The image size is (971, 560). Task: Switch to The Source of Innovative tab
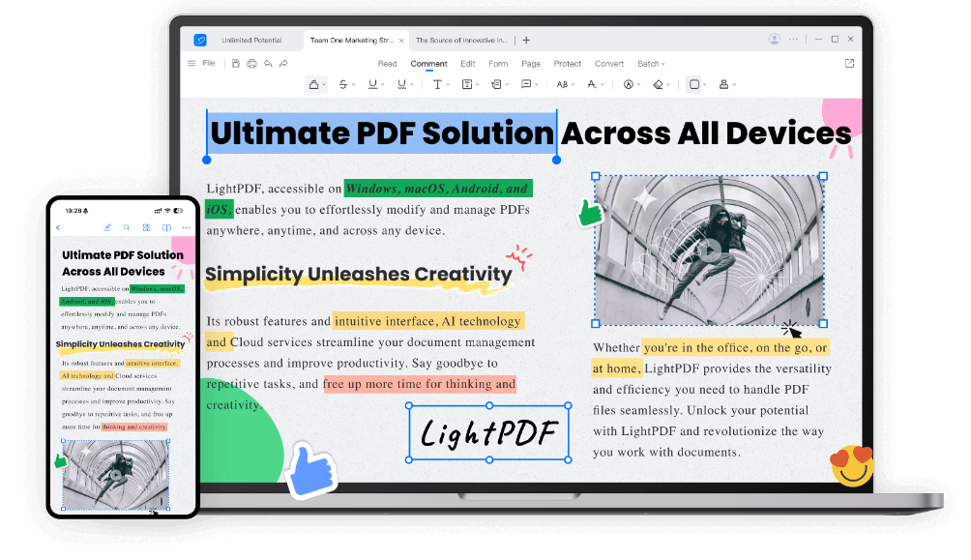pyautogui.click(x=461, y=41)
